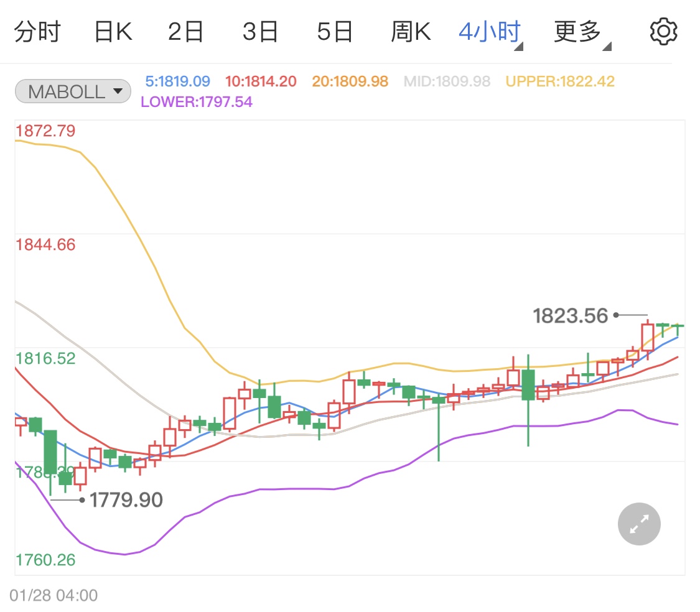
Task: Switch to 分时 time-sharing tab
Action: tap(37, 32)
